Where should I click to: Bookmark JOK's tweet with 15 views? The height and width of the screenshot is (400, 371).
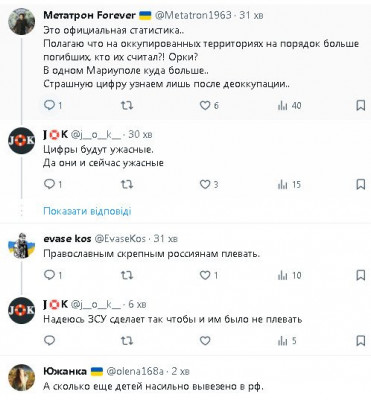coord(361,184)
